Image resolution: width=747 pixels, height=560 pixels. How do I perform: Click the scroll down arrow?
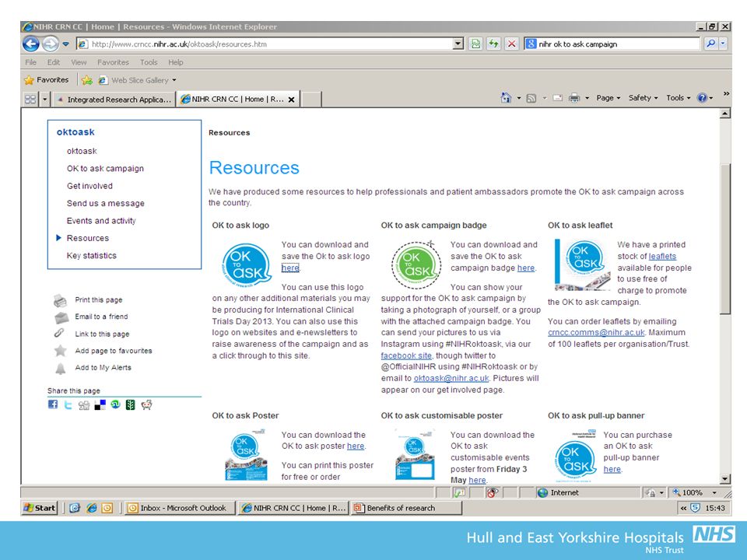point(724,479)
